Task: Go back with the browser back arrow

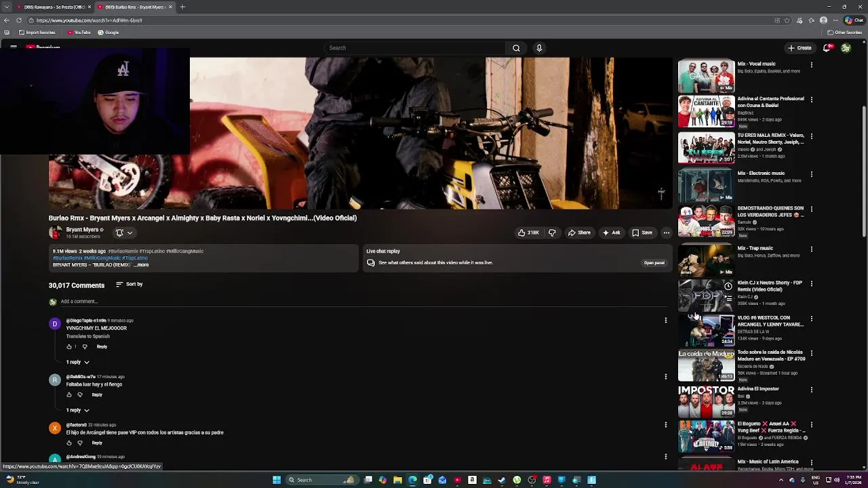Action: click(7, 20)
